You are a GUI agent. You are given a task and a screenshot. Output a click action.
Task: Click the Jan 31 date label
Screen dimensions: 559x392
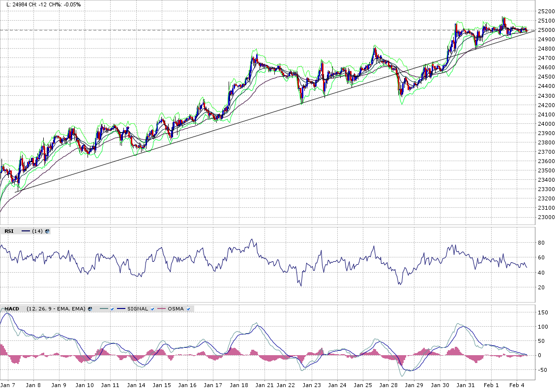[466, 385]
